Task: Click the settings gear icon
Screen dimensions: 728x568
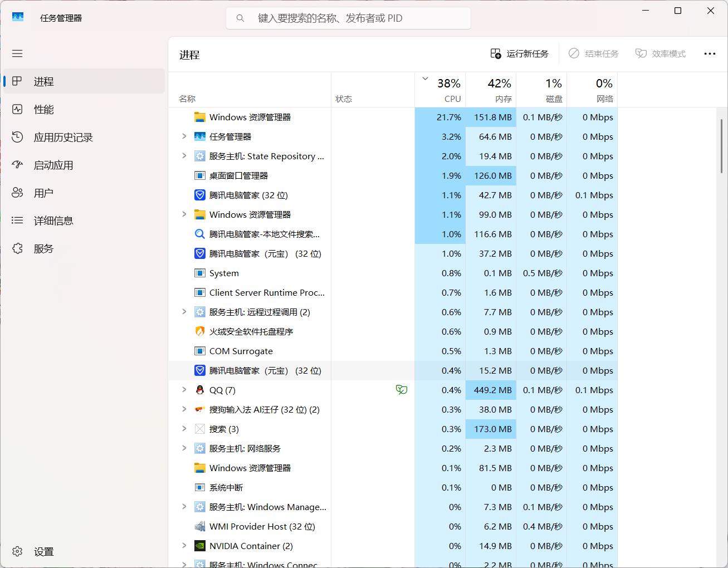Action: point(17,551)
